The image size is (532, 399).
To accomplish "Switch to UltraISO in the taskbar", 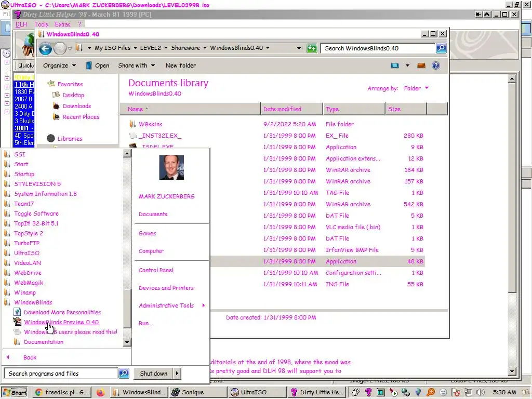I will pyautogui.click(x=257, y=392).
